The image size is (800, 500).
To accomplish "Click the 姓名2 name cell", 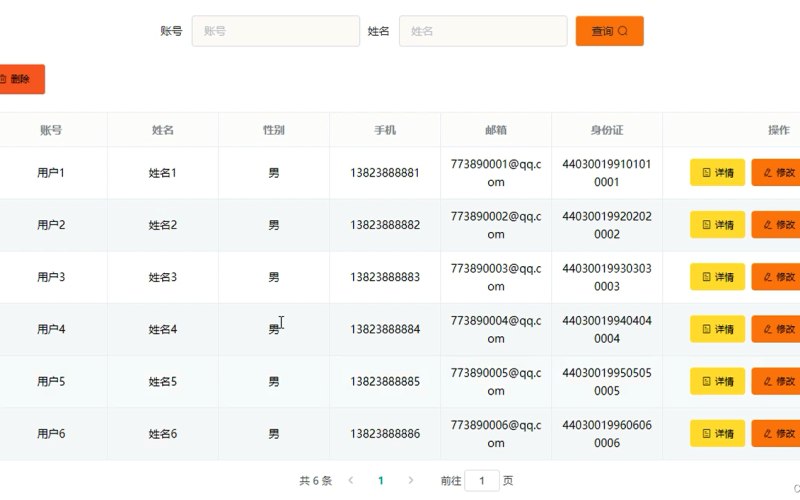I will pos(163,225).
